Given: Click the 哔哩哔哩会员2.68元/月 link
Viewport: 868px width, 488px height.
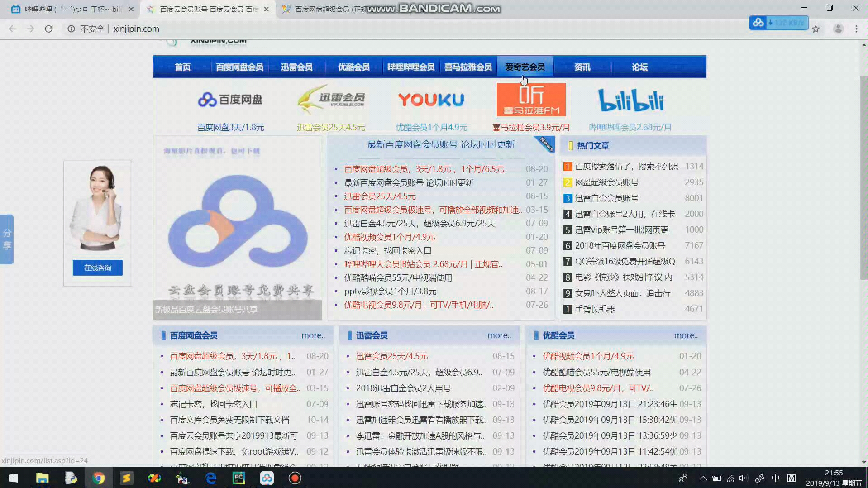Looking at the screenshot, I should (630, 128).
